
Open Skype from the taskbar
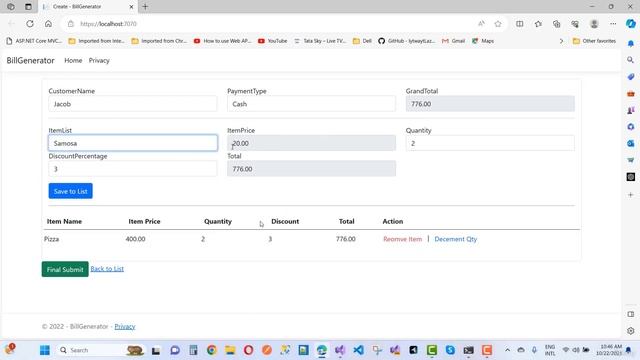[x=450, y=350]
